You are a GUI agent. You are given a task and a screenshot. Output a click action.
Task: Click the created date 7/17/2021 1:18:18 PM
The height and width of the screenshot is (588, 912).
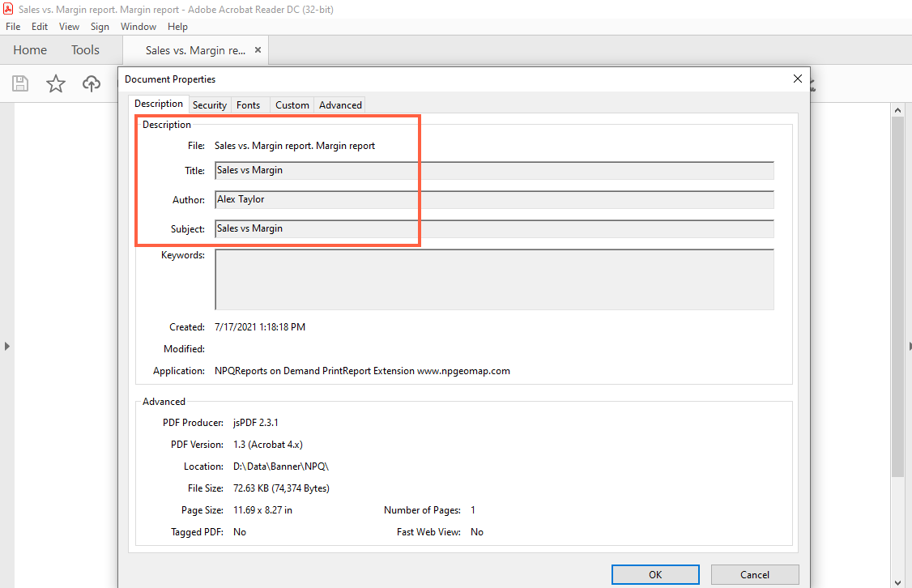(260, 327)
